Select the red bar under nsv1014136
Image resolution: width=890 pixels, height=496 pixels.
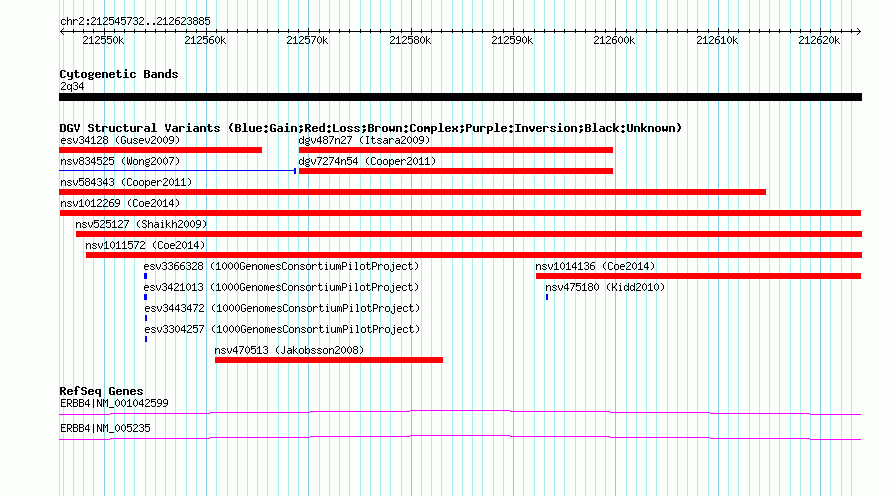pos(699,276)
